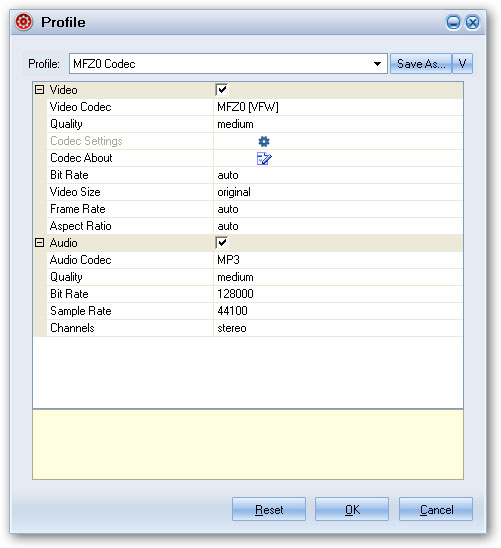Select the Channels stereo value
Image resolution: width=501 pixels, height=548 pixels.
[338, 328]
